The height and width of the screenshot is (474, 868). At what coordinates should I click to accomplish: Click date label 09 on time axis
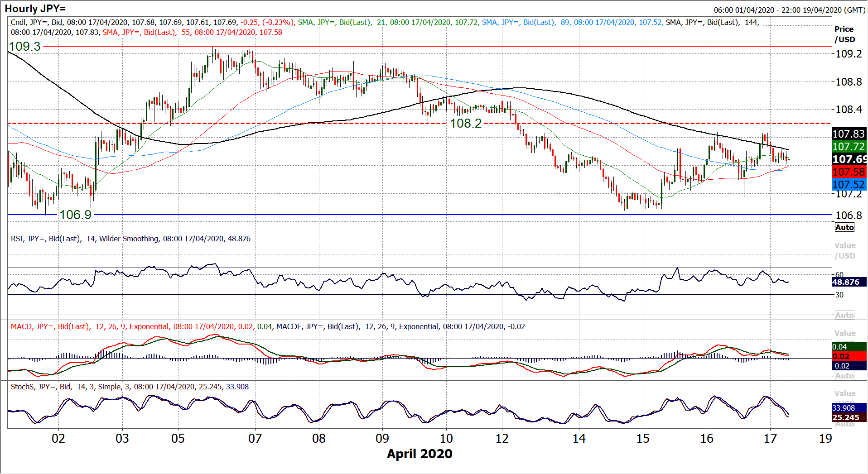click(x=382, y=438)
